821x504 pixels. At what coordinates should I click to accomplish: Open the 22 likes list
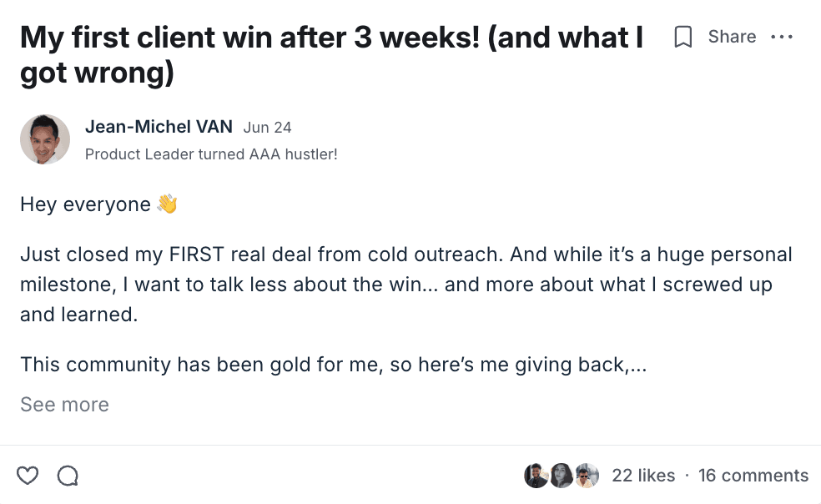pyautogui.click(x=643, y=476)
